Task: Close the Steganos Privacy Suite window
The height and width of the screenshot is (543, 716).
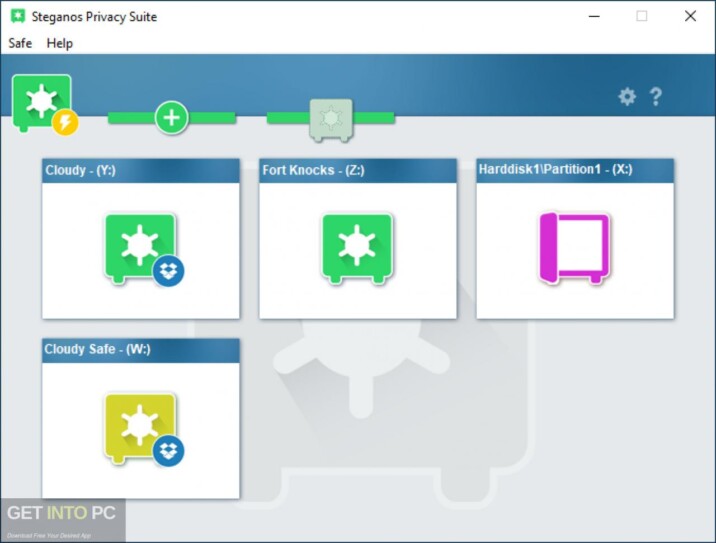Action: coord(690,16)
